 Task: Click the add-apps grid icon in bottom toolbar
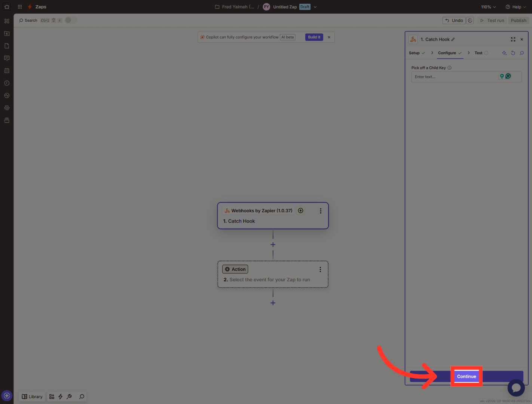click(52, 397)
